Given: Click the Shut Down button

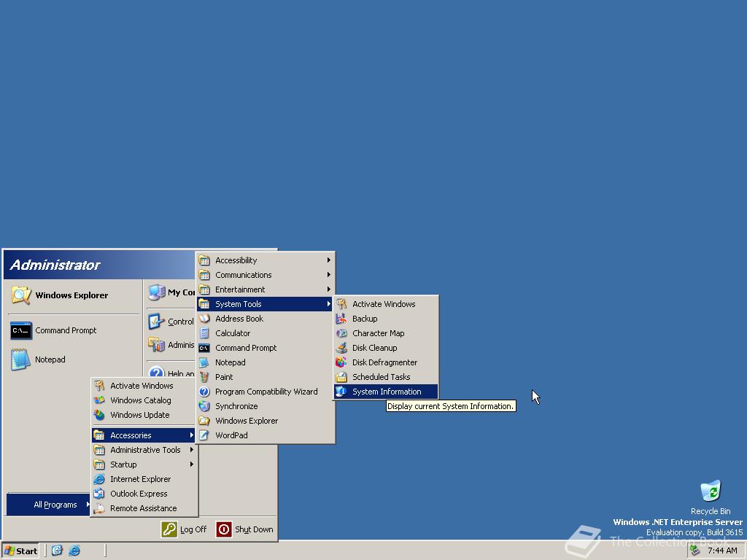Looking at the screenshot, I should pos(245,529).
